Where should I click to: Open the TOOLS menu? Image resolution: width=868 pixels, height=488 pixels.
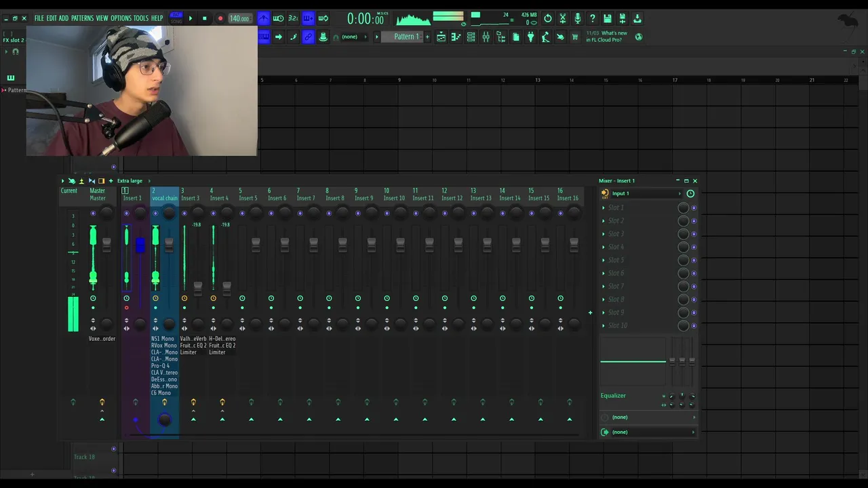point(140,18)
